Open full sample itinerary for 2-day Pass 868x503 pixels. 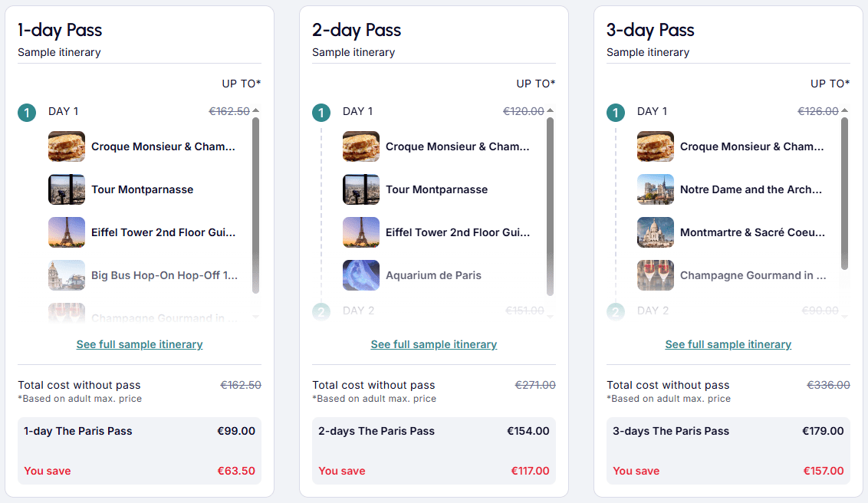click(x=434, y=344)
